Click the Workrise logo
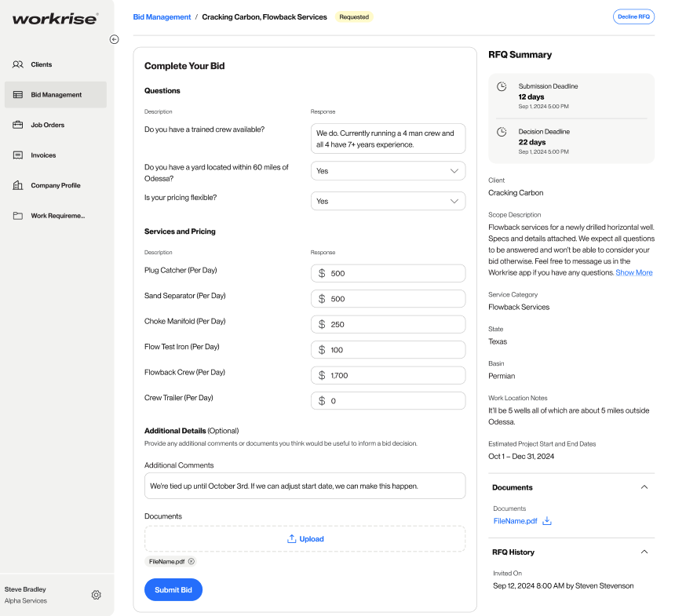The image size is (675, 616). tap(55, 19)
